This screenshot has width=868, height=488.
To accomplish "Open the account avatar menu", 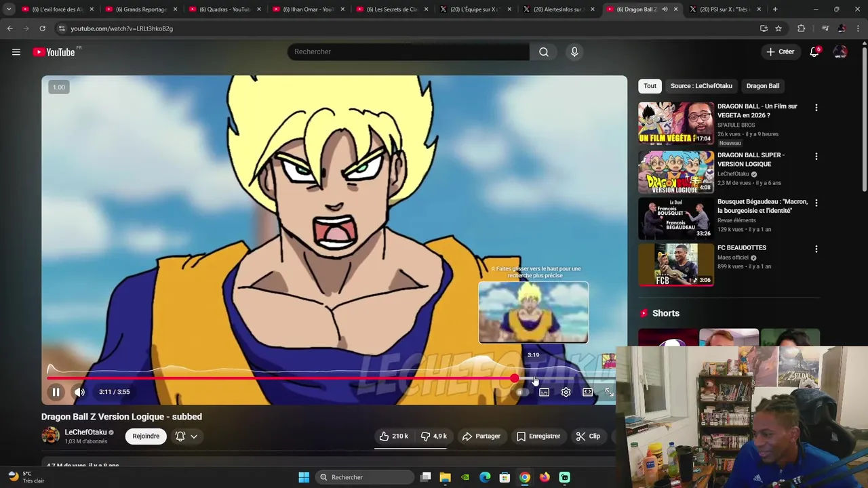I will (840, 52).
